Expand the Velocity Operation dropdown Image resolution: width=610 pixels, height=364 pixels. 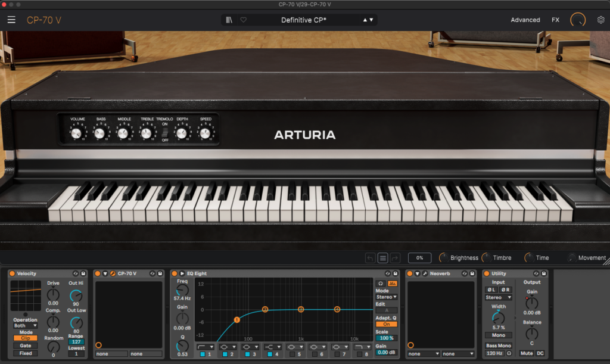click(26, 326)
